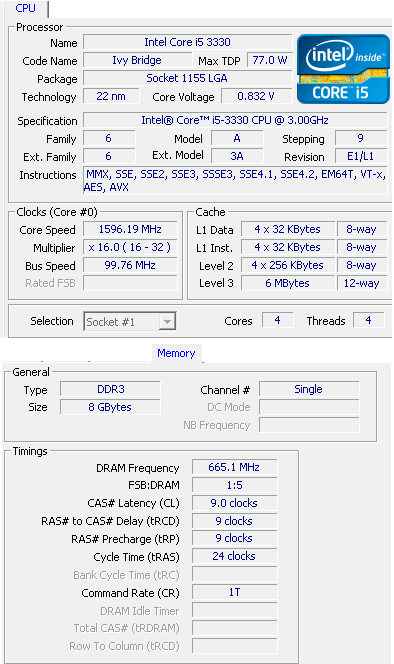This screenshot has width=394, height=664.
Task: Click the memory Size 8 GBytes field
Action: 110,407
